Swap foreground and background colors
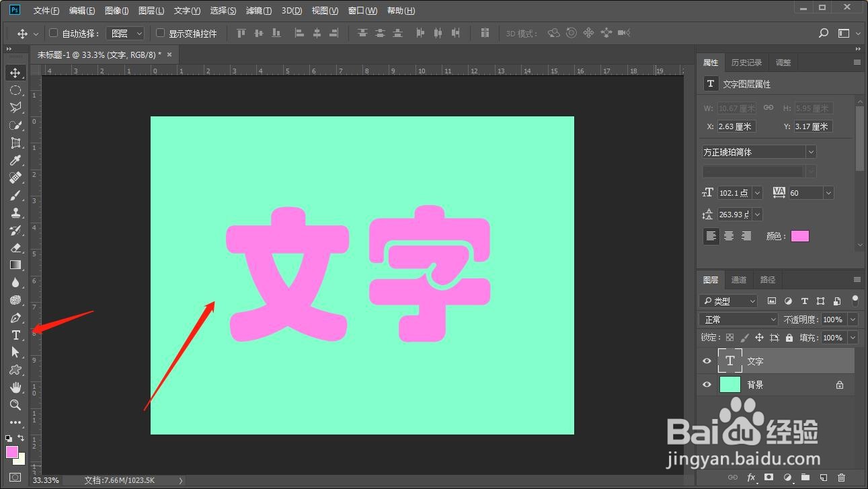868x489 pixels. point(21,438)
